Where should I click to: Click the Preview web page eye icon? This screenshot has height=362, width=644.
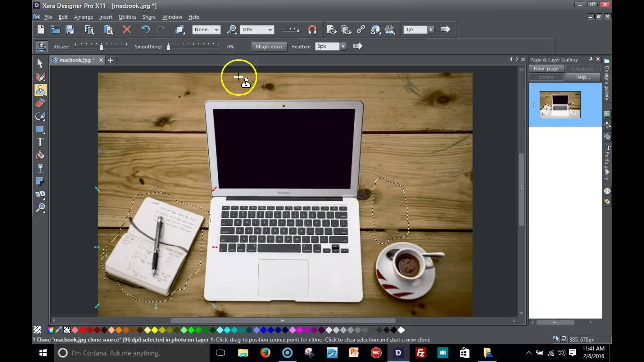[331, 30]
